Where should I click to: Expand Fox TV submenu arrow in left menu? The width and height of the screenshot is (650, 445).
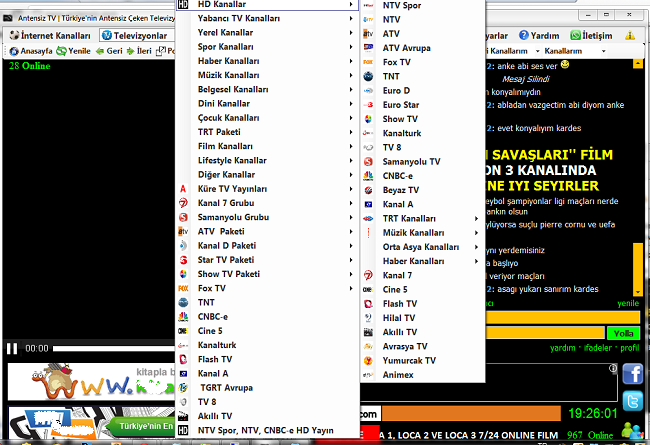click(x=351, y=288)
